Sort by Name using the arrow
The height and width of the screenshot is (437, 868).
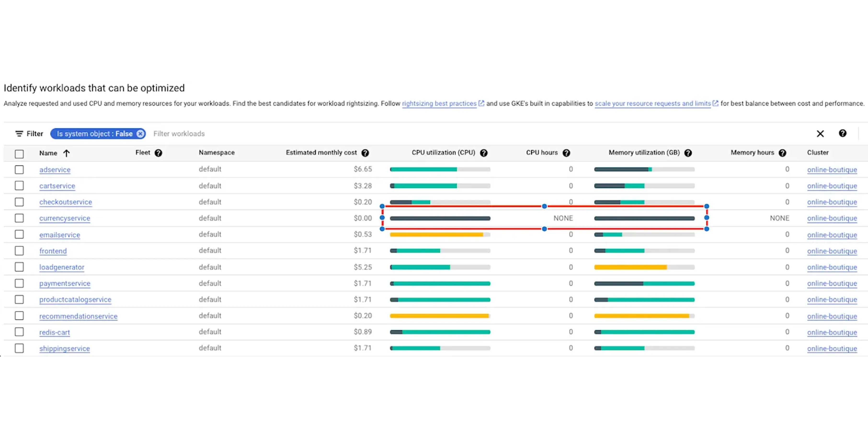pyautogui.click(x=66, y=153)
